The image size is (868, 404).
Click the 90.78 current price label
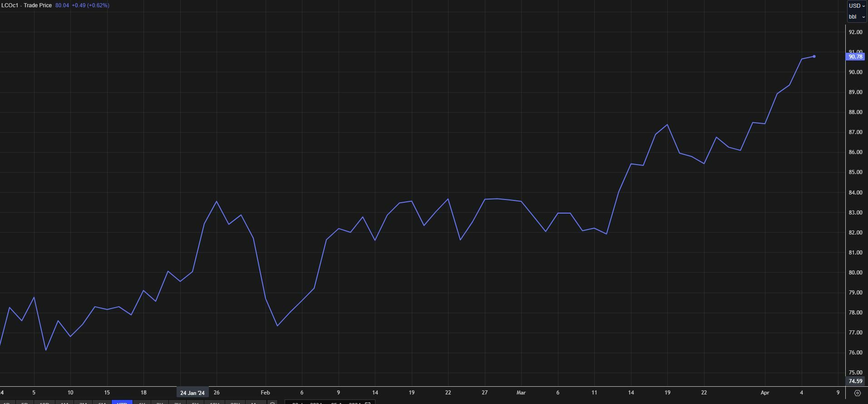pos(855,57)
